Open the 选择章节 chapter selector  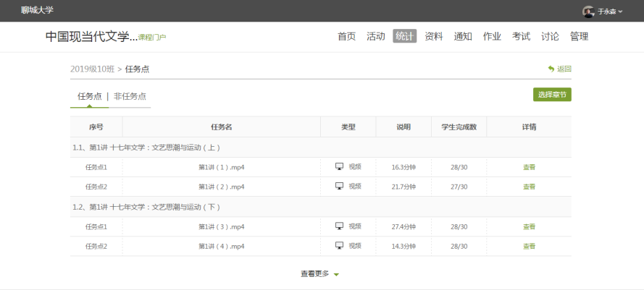coord(552,95)
